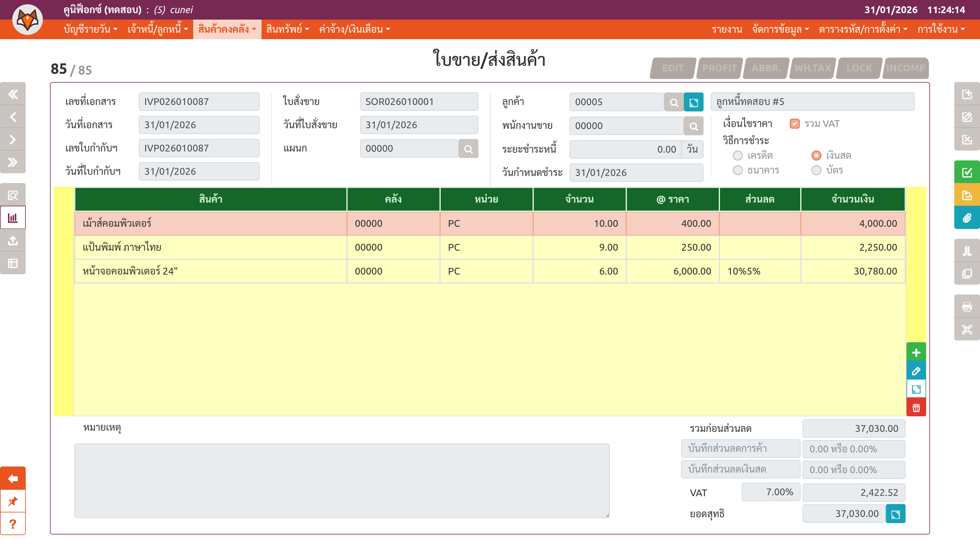Click the paperclip attachment icon
The height and width of the screenshot is (551, 980).
[x=967, y=218]
